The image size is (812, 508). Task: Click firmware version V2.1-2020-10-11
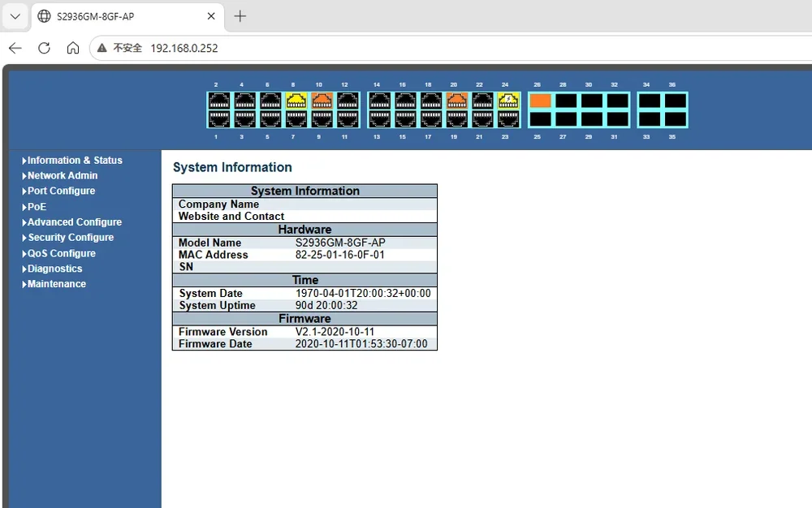coord(335,332)
